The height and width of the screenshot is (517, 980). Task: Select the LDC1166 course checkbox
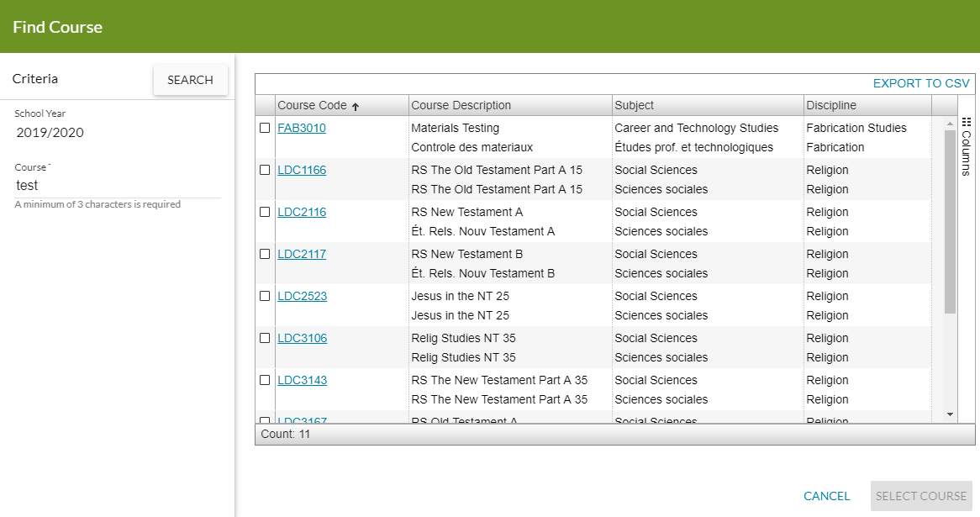265,170
